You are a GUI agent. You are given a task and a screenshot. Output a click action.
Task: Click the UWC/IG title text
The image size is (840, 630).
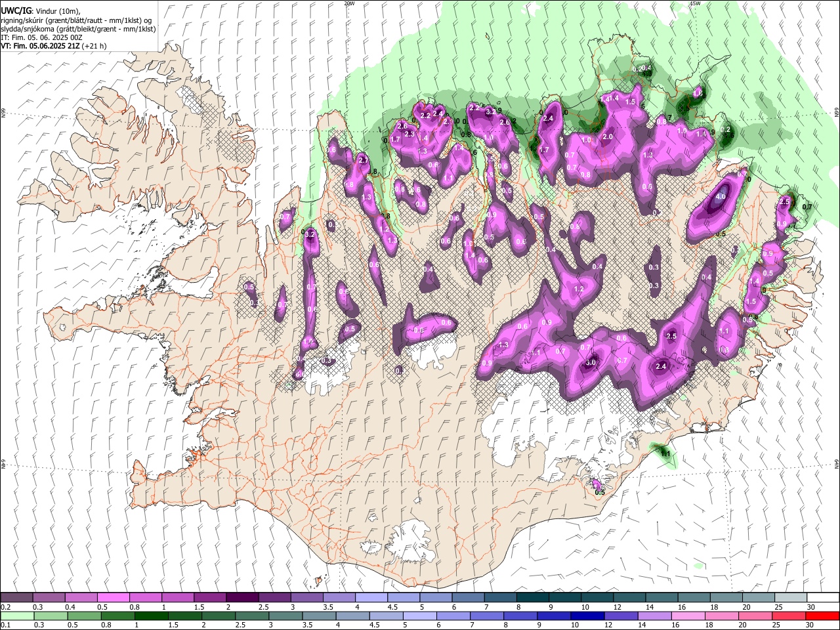[15, 10]
